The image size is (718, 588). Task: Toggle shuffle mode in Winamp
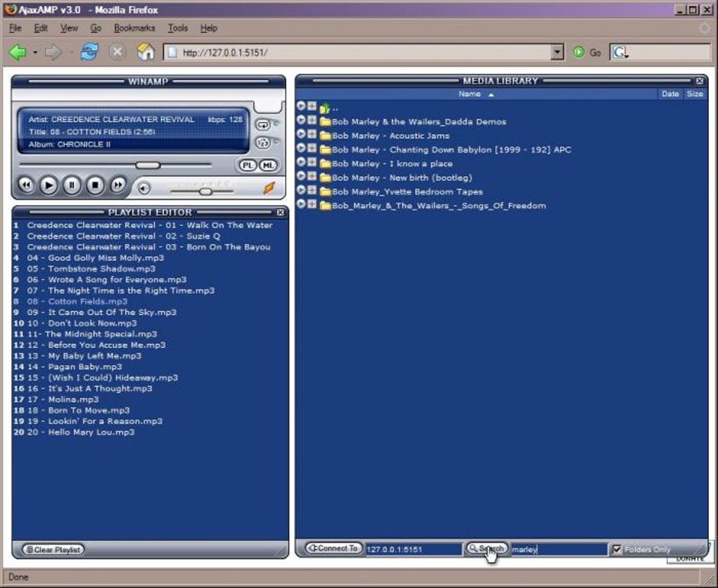(263, 143)
